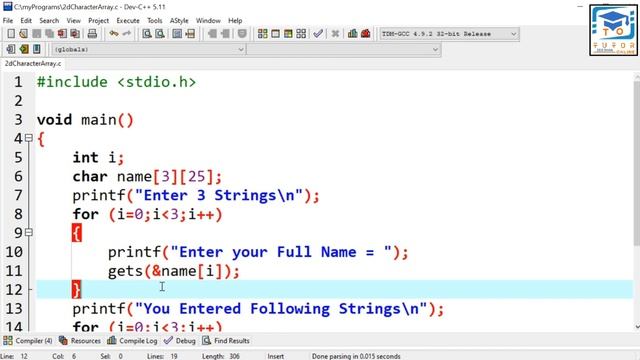Click the New file toolbar icon
This screenshot has height=360, width=640.
(11, 34)
